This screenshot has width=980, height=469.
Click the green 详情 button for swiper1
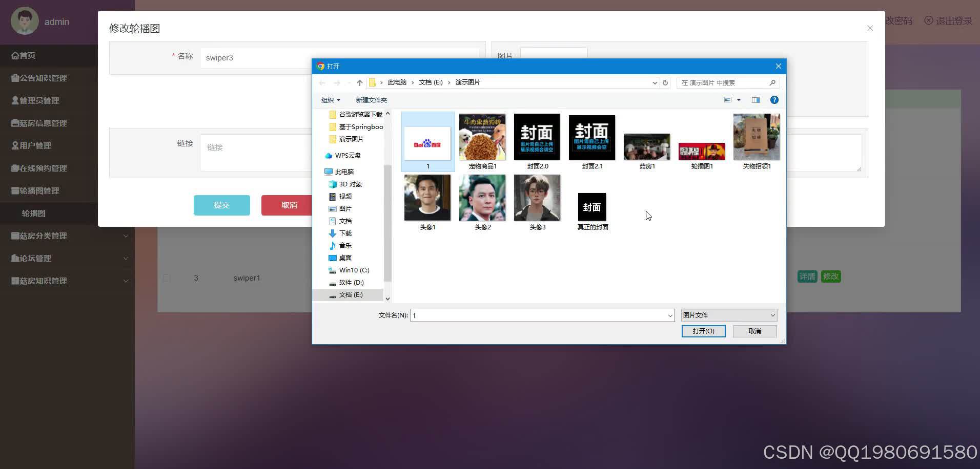[x=807, y=276]
